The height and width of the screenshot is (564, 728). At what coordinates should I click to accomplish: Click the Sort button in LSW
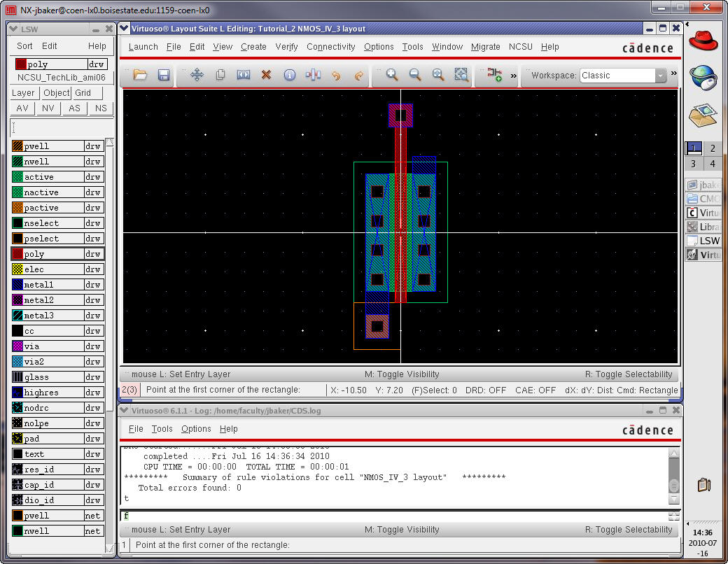(x=24, y=46)
